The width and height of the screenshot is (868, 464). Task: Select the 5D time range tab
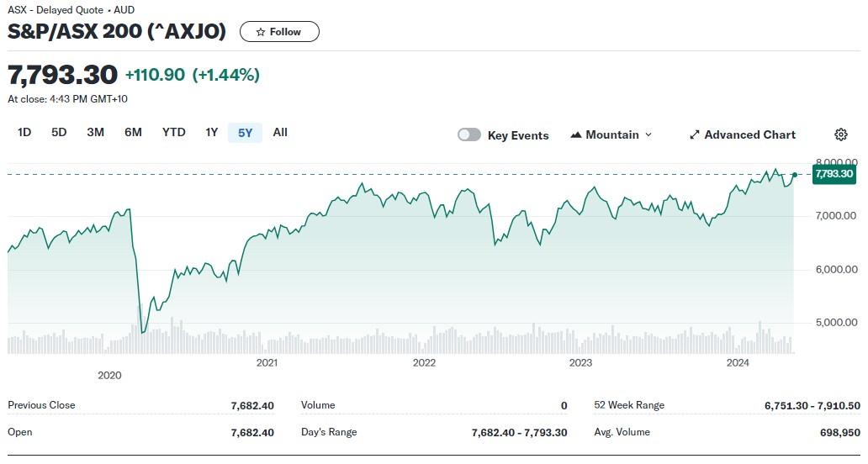click(x=59, y=132)
